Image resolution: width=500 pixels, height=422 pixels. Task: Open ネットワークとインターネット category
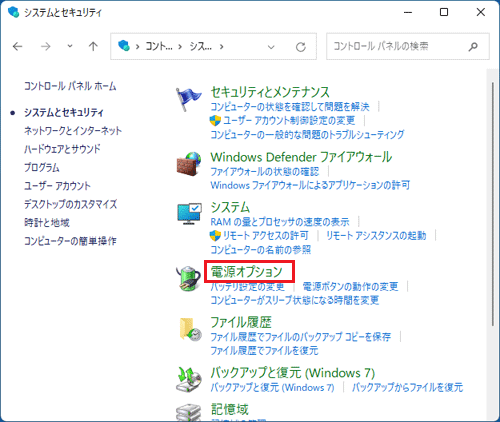point(73,131)
